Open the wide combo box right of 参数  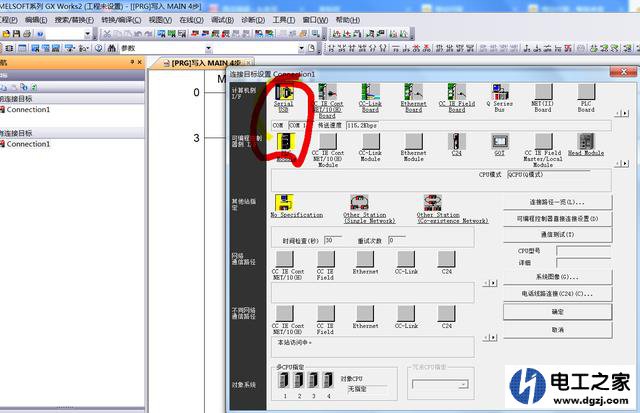pyautogui.click(x=301, y=49)
